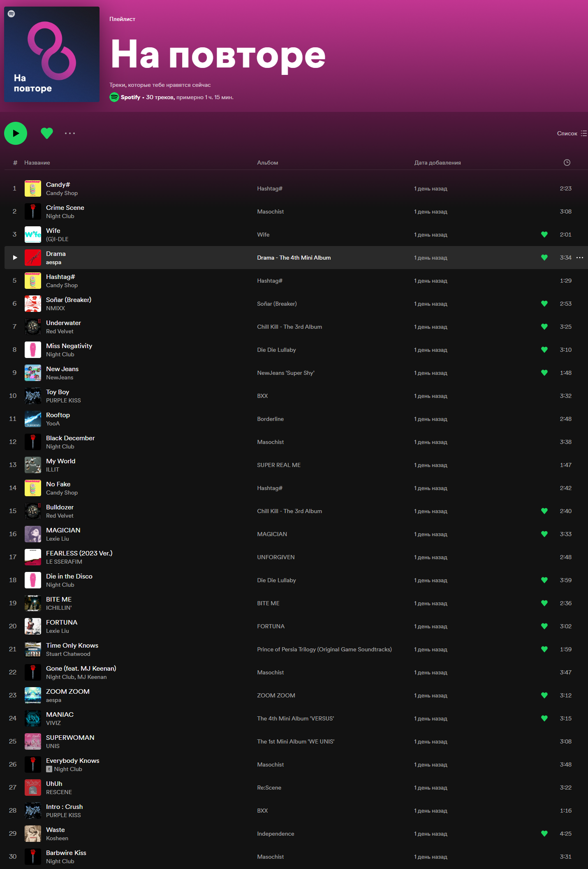The height and width of the screenshot is (869, 588).
Task: Change view via Список dropdown
Action: (572, 133)
